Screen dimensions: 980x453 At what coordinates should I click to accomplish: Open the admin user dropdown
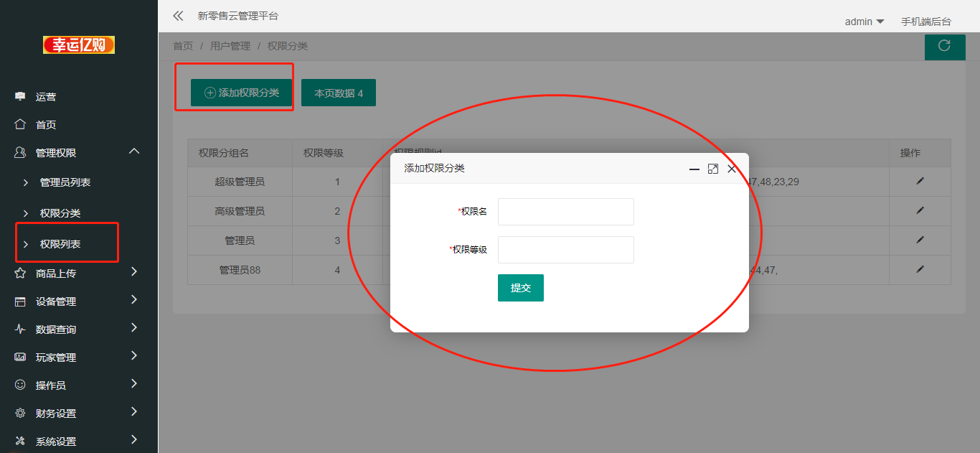864,22
